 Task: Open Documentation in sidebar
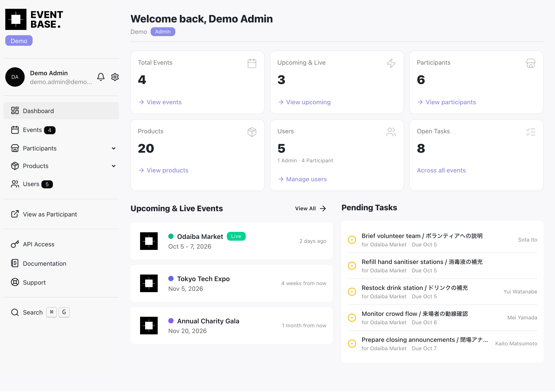[61, 264]
